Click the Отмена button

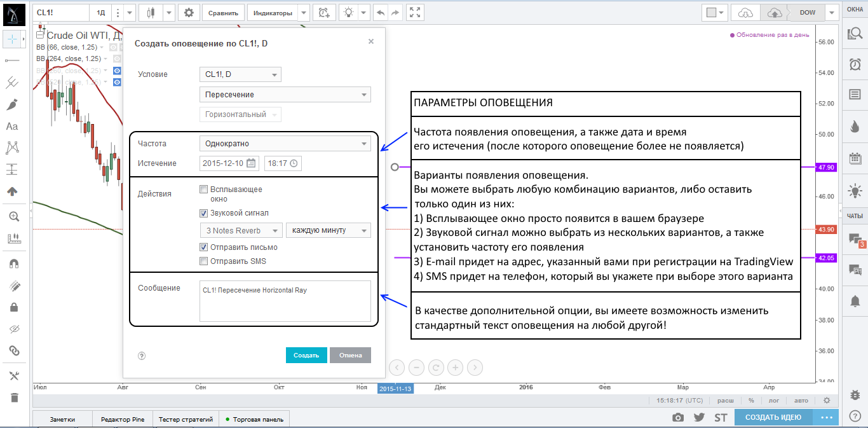pyautogui.click(x=350, y=355)
